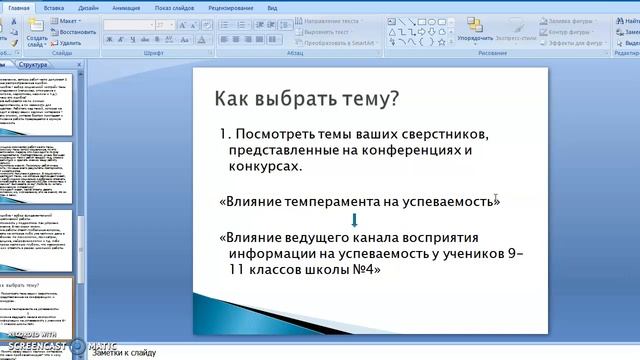Toggle Center text alignment
640x360 pixels.
pos(236,40)
